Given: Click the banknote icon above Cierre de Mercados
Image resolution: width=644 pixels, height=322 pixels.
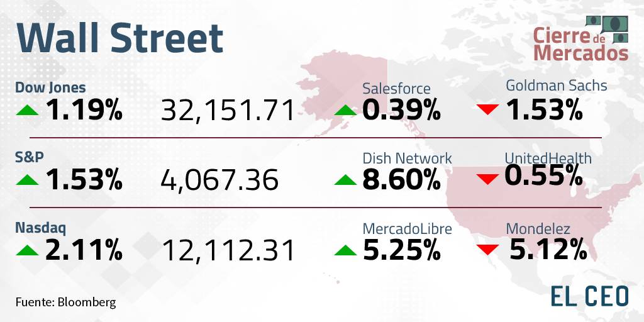Looking at the screenshot, I should pos(608,29).
